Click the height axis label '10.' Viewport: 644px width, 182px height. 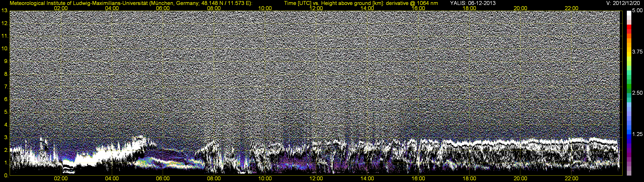click(5, 49)
